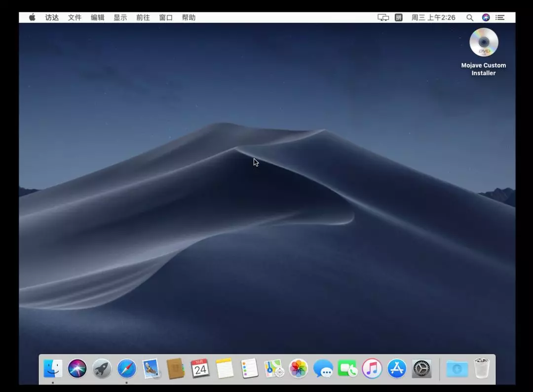Image resolution: width=533 pixels, height=392 pixels.
Task: Open Calendar icon showing 24
Action: [x=200, y=368]
